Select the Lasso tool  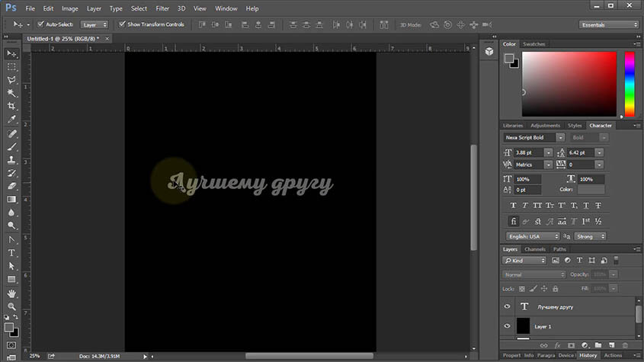tap(11, 80)
